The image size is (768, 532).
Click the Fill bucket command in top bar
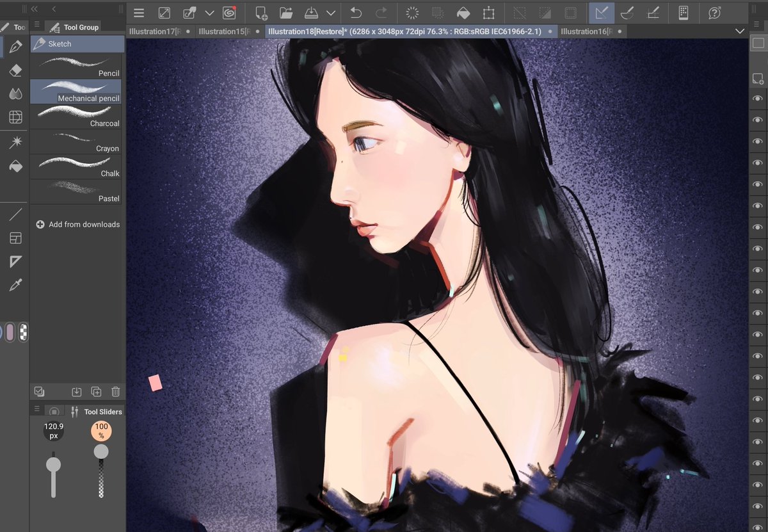pyautogui.click(x=463, y=13)
